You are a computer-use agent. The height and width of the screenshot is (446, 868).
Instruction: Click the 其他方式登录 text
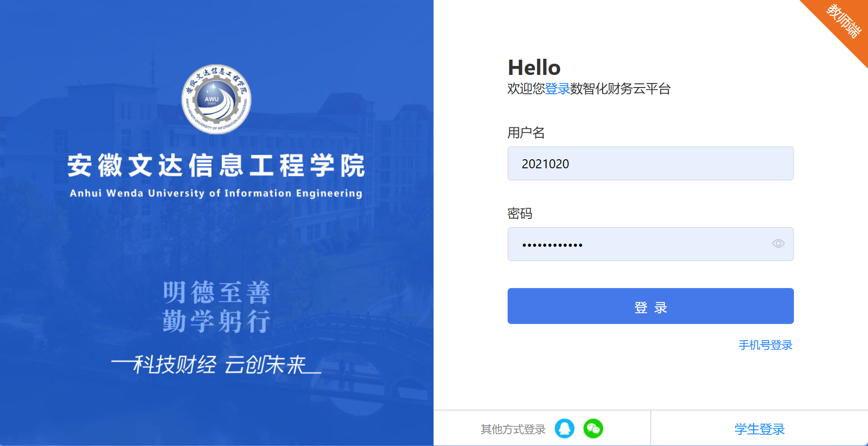click(513, 429)
